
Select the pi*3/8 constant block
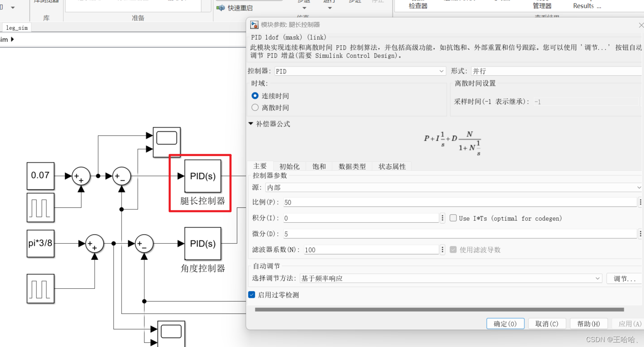point(41,243)
